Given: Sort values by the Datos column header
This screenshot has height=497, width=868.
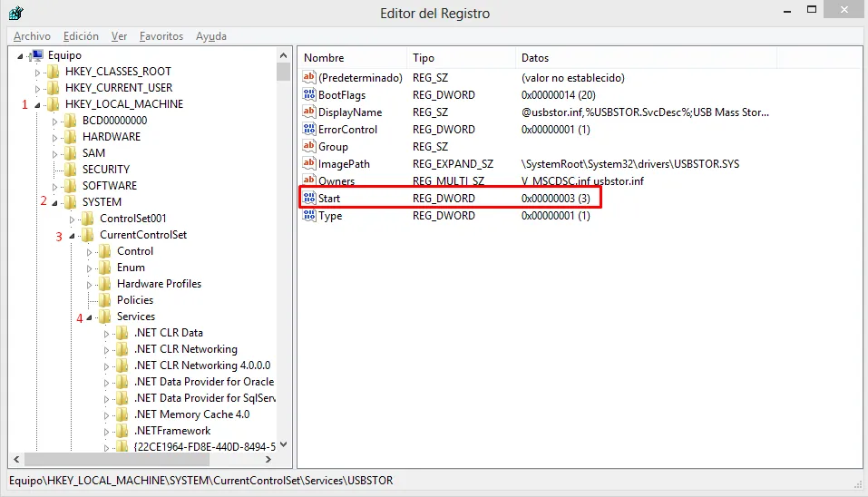Looking at the screenshot, I should [x=646, y=57].
